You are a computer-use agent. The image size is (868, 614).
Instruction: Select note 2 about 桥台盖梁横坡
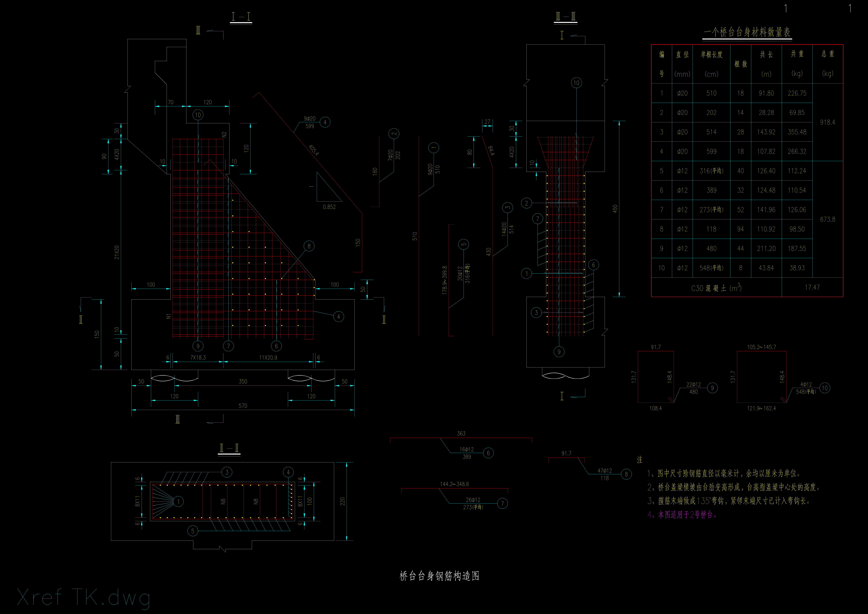point(734,487)
